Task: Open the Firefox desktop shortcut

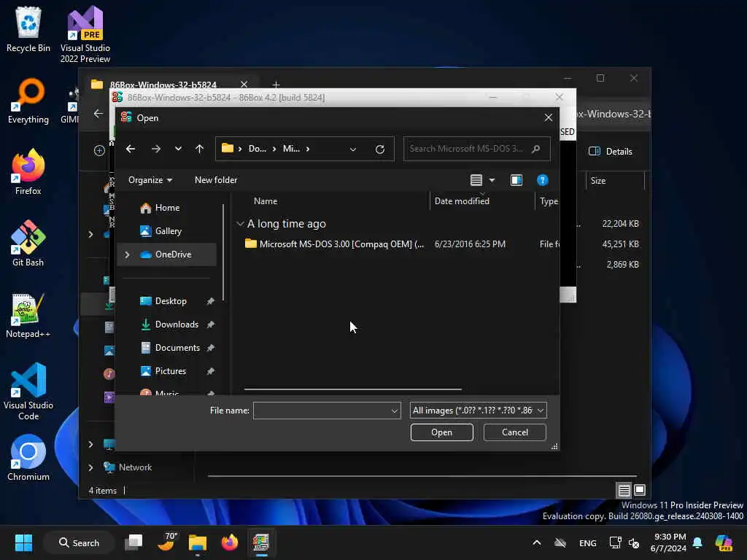Action: coord(28,172)
